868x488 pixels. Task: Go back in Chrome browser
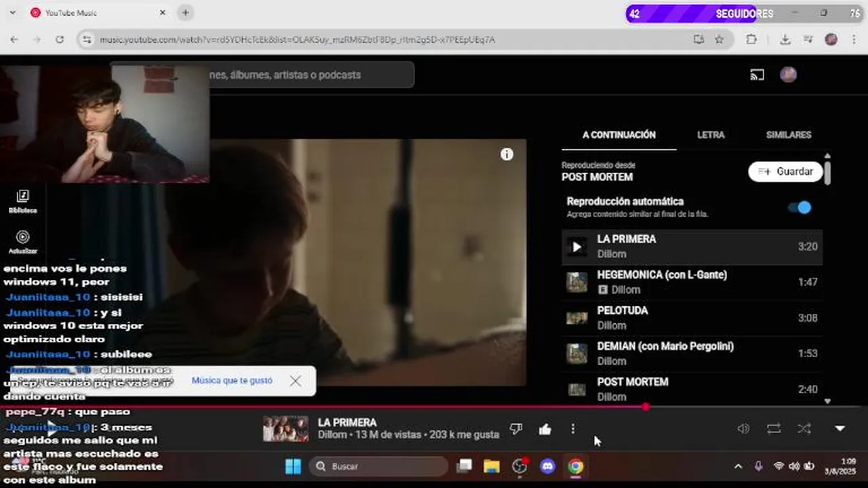click(14, 40)
